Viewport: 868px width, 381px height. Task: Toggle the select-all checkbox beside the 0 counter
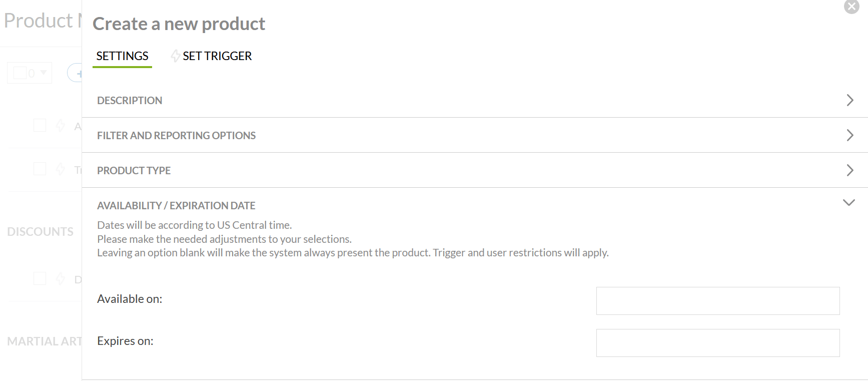20,73
